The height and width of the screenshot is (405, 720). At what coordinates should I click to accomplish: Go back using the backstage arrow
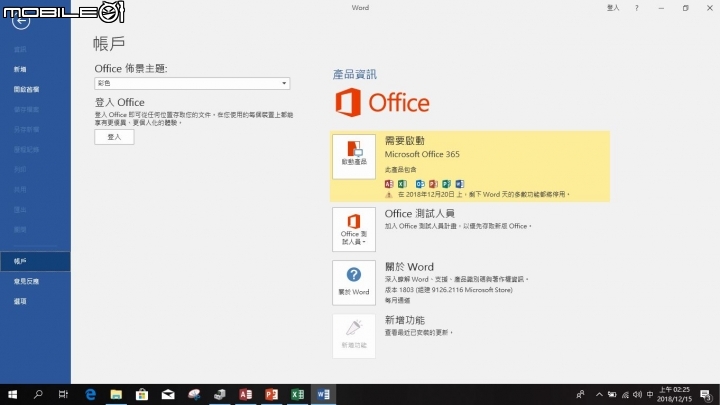point(21,21)
